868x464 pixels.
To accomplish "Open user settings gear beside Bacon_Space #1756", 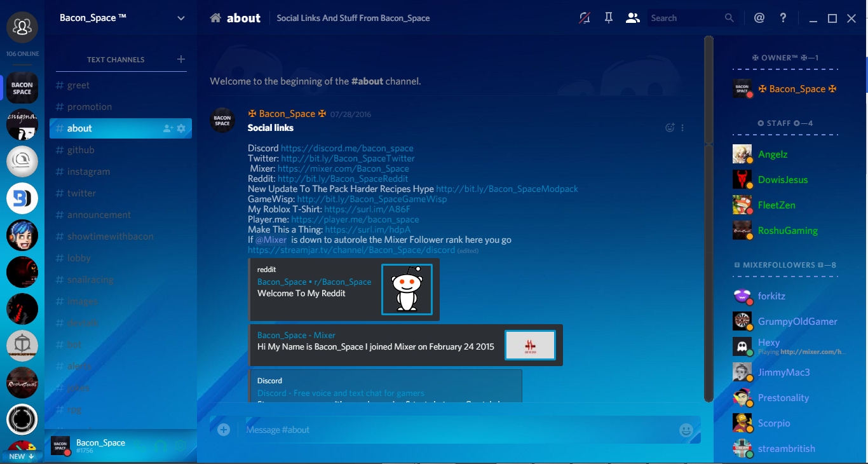I will (x=180, y=446).
